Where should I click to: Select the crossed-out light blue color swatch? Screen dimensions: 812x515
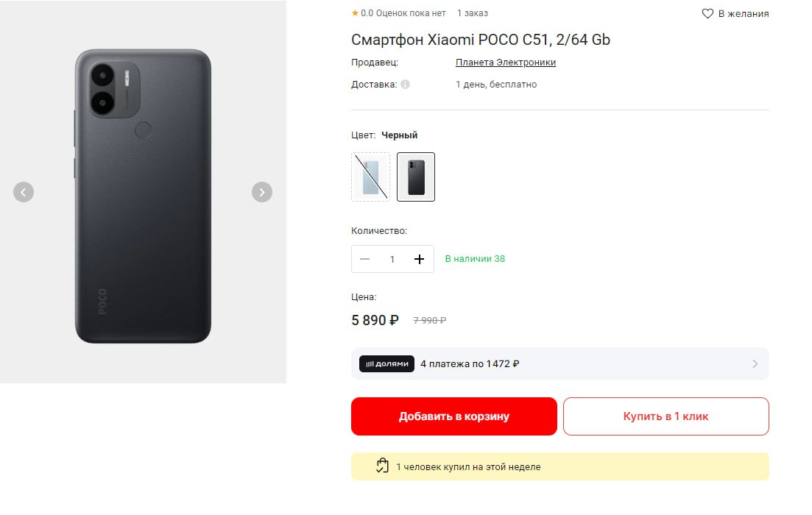371,177
